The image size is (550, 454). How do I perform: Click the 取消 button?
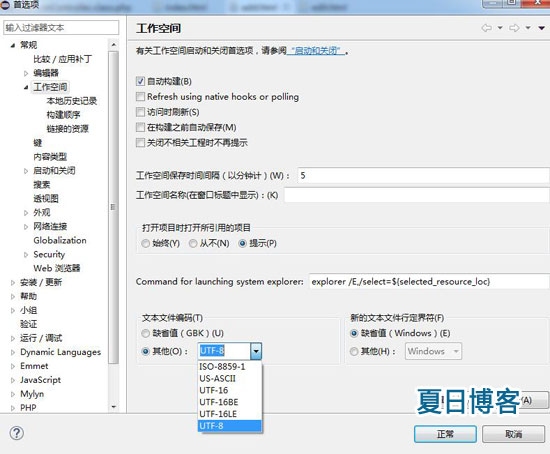514,434
